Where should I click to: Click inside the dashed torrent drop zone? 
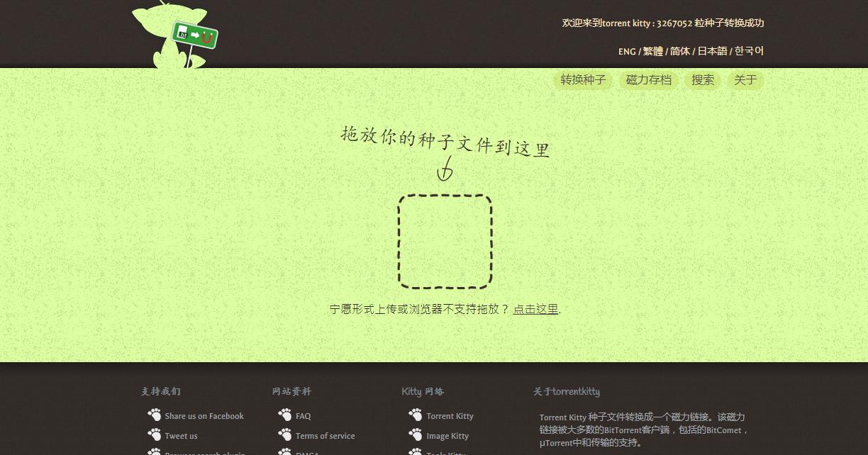[445, 242]
